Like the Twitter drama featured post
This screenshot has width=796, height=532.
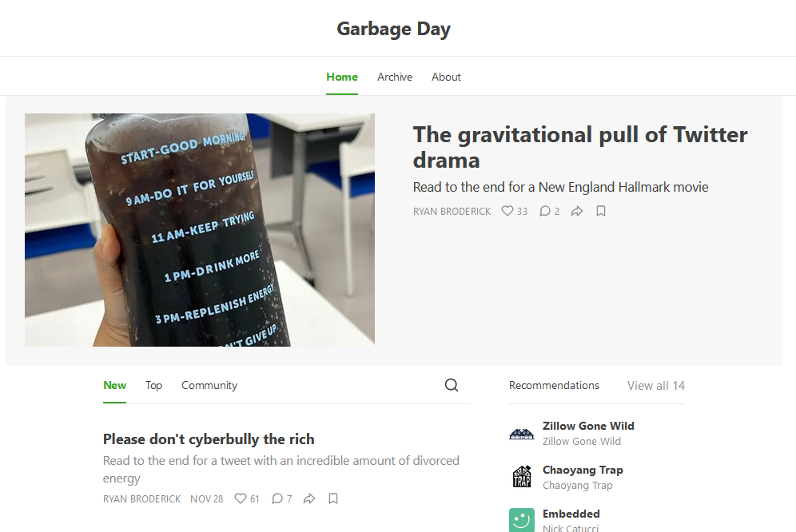click(x=514, y=211)
